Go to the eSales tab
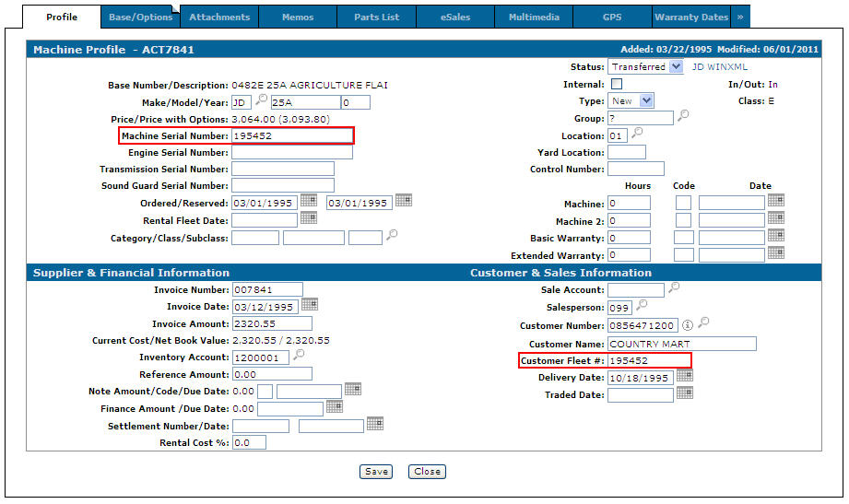 coord(455,17)
